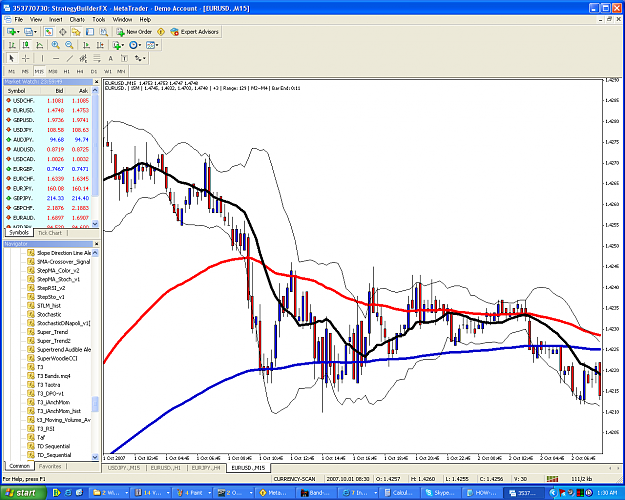
Task: Toggle the Data Window icon
Action: click(x=63, y=31)
